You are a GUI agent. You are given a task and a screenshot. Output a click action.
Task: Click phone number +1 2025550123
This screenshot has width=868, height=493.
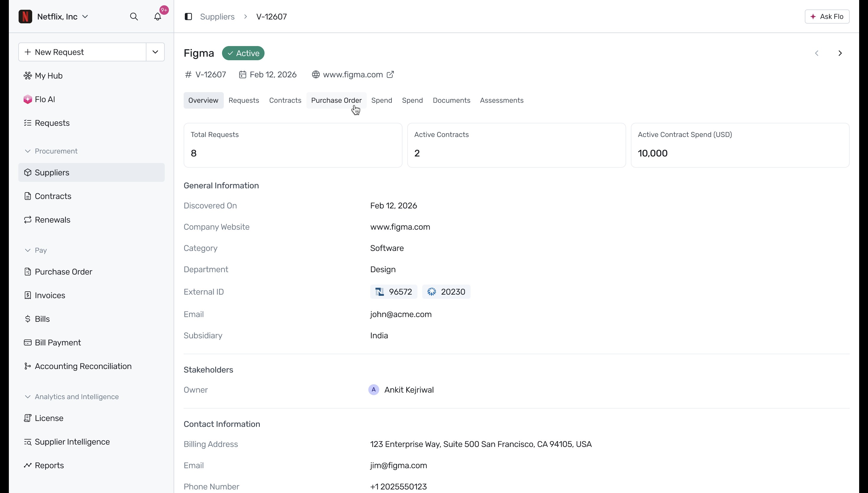tap(399, 487)
